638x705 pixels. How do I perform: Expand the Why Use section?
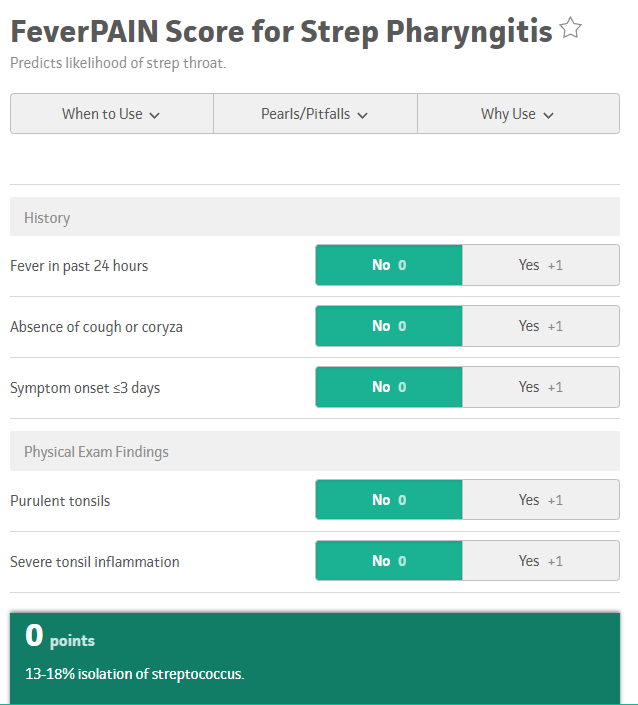coord(518,114)
